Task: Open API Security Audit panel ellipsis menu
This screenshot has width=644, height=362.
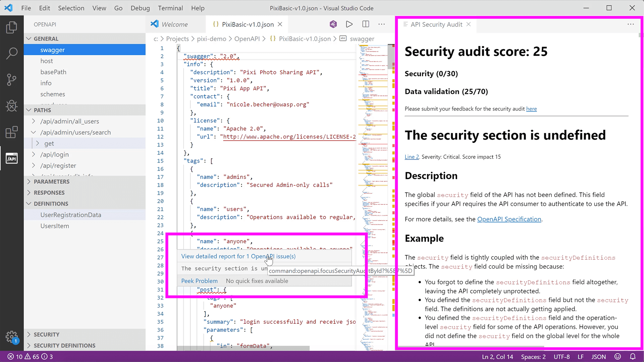Action: [x=631, y=24]
